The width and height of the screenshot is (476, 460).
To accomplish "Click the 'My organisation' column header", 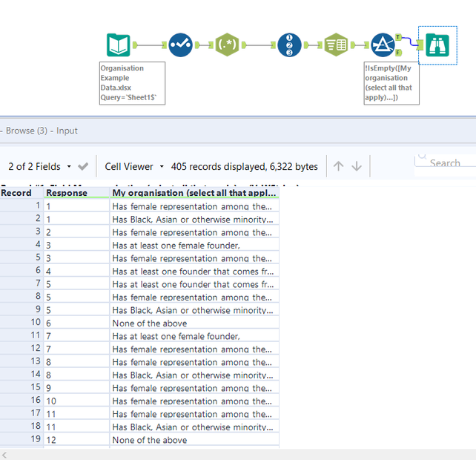I will point(194,192).
